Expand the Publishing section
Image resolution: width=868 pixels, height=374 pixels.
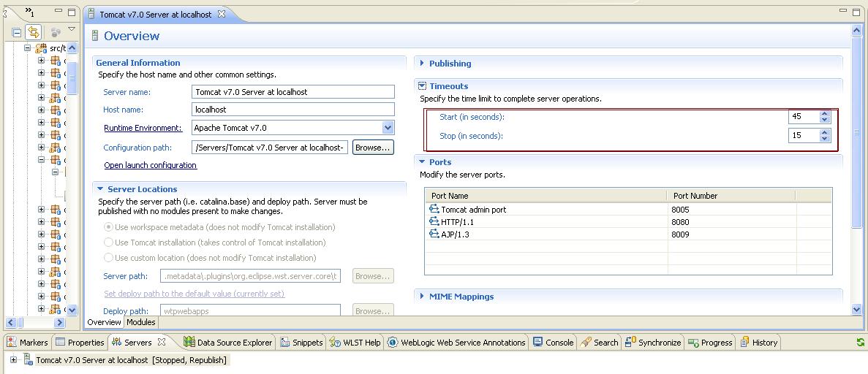tap(422, 64)
